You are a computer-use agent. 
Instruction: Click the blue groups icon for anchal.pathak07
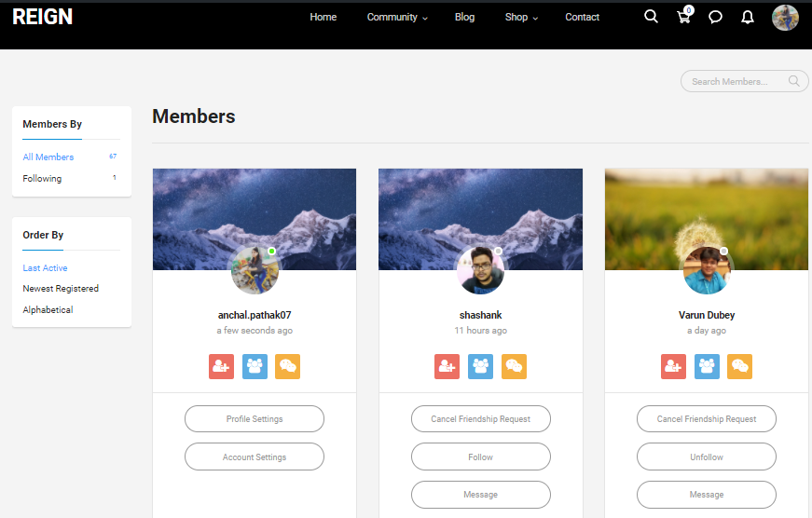pyautogui.click(x=255, y=366)
